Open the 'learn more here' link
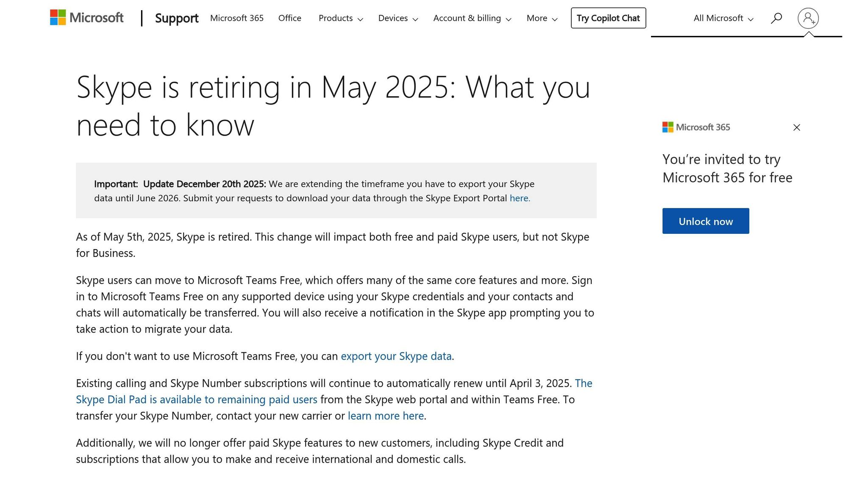Screen dimensions: 868x488 point(385,416)
